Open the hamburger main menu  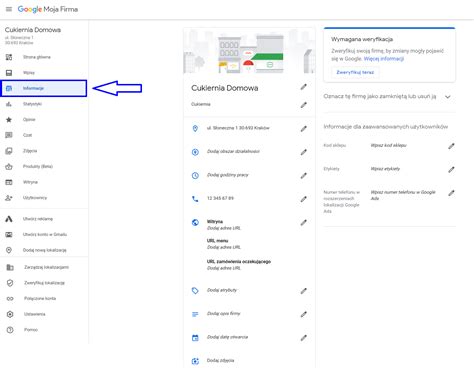[x=9, y=9]
